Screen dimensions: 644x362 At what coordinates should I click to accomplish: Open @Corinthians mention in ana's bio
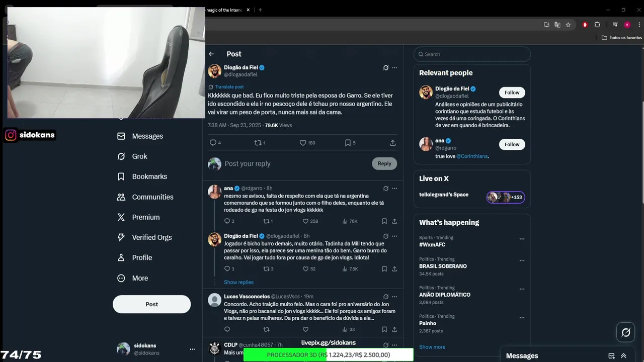click(x=472, y=156)
